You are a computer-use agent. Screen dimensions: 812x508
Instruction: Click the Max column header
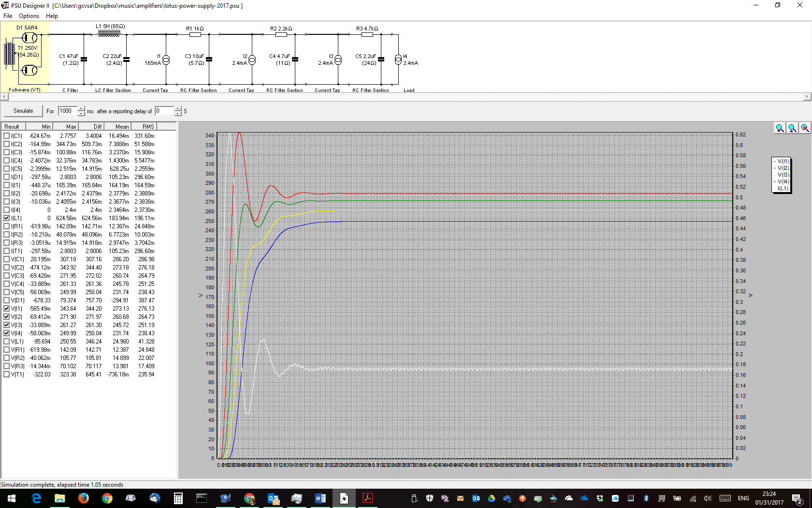click(65, 127)
